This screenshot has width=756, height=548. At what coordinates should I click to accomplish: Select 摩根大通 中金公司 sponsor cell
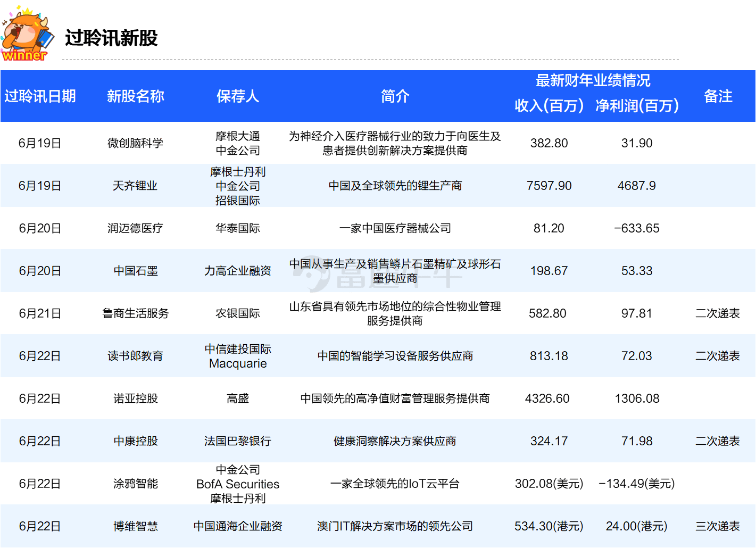[x=238, y=143]
